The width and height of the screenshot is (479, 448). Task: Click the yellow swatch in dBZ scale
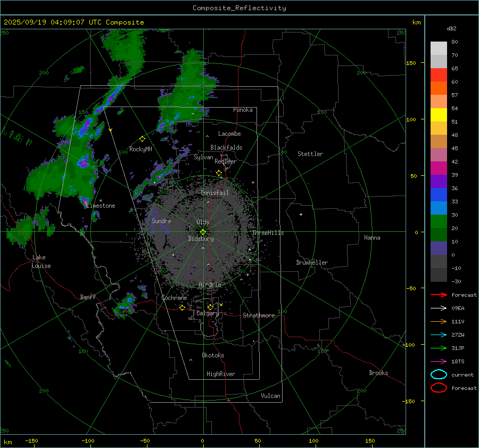(x=439, y=115)
